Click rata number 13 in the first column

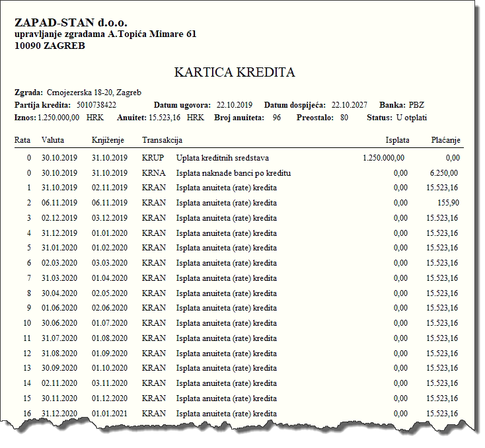[27, 368]
